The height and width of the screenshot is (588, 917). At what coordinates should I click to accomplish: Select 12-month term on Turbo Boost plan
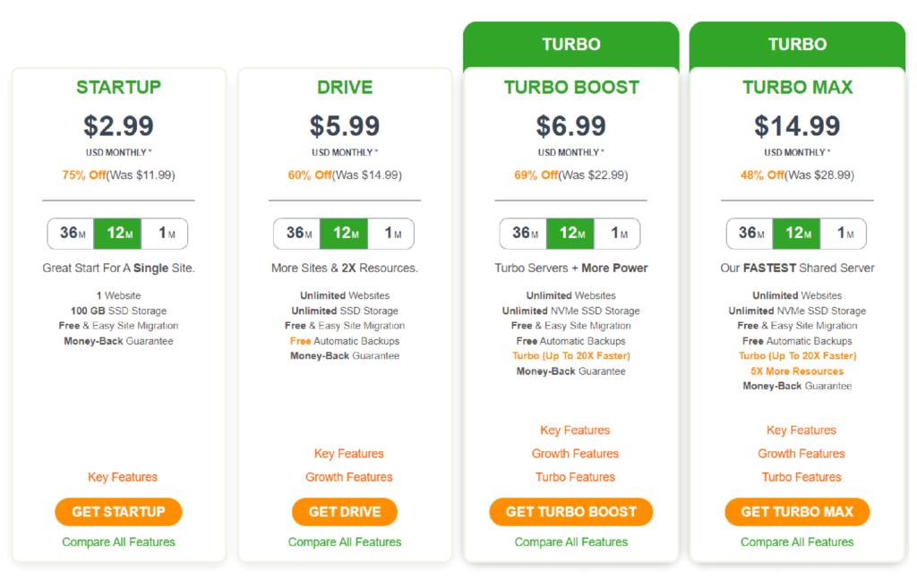[570, 234]
